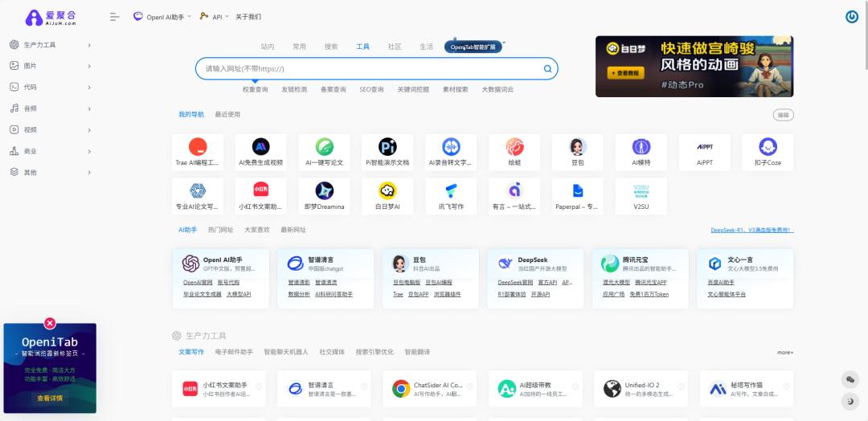Open 关于我们 in top menu
This screenshot has width=868, height=421.
(248, 17)
